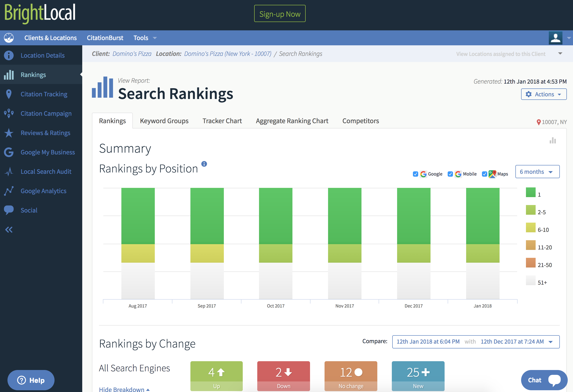The height and width of the screenshot is (392, 573).
Task: Uncheck the Maps search engine checkbox
Action: click(484, 174)
